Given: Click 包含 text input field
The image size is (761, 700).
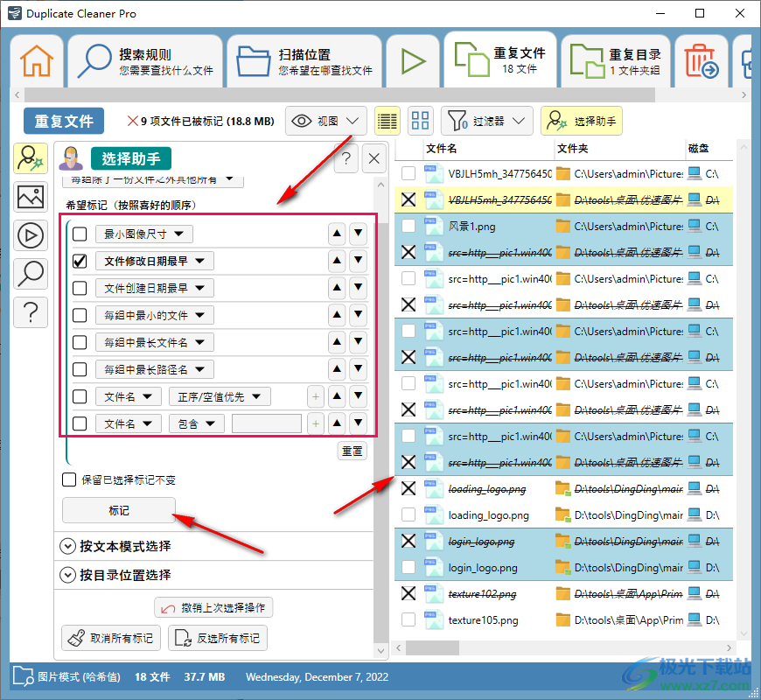Looking at the screenshot, I should pos(267,423).
